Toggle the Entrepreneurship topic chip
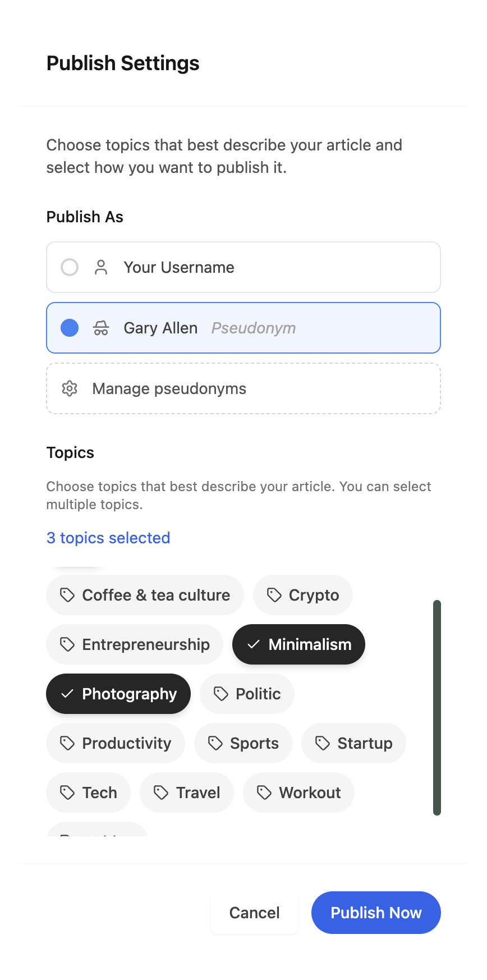This screenshot has width=487, height=980. [135, 644]
